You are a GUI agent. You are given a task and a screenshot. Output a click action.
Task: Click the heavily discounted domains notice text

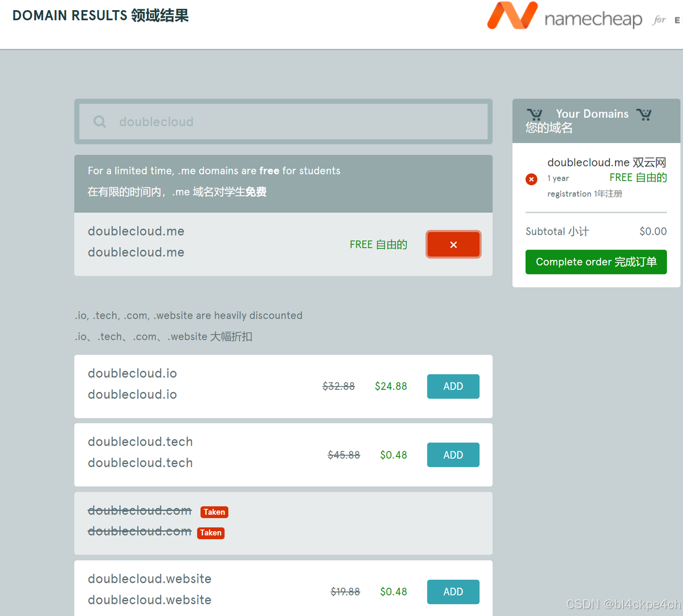pyautogui.click(x=188, y=326)
